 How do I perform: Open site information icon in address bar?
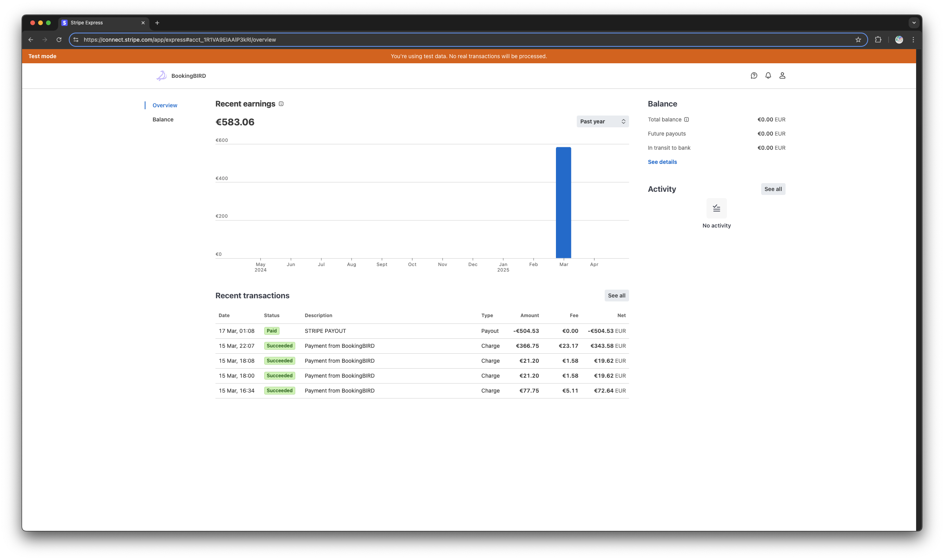(76, 40)
